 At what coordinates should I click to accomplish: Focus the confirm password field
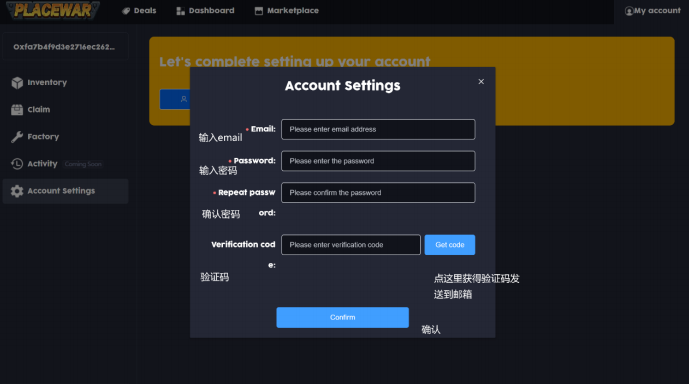378,193
